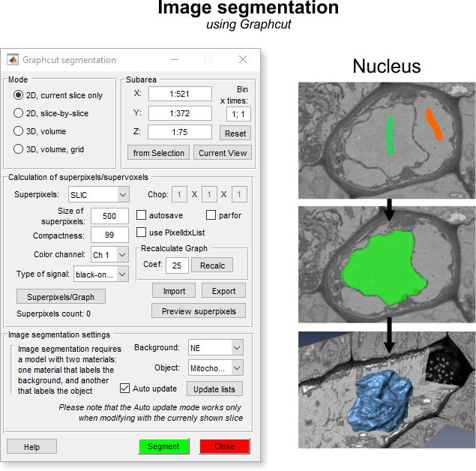The height and width of the screenshot is (471, 476).
Task: Expand the Color channel dropdown
Action: point(109,255)
